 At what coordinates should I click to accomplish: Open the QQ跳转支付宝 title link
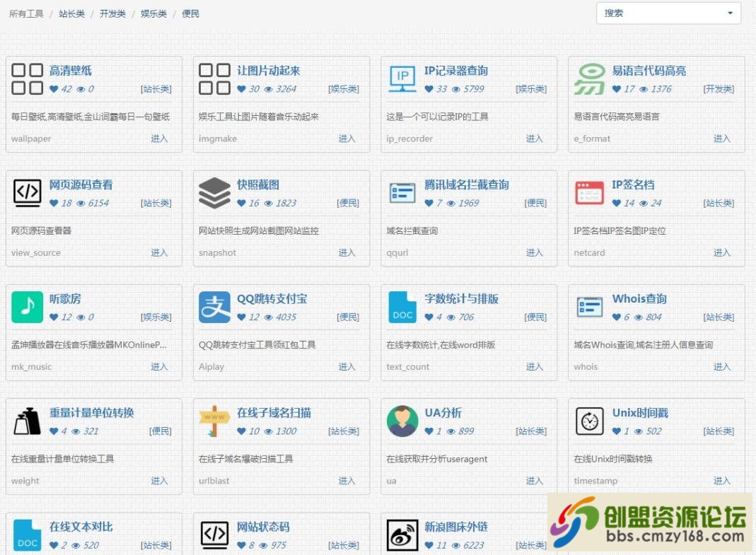(272, 299)
